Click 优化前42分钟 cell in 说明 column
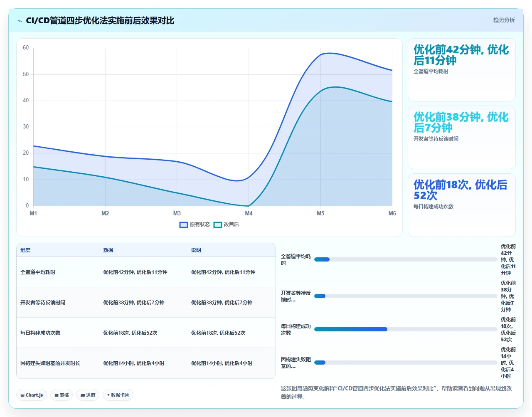This screenshot has height=417, width=532. coord(223,272)
